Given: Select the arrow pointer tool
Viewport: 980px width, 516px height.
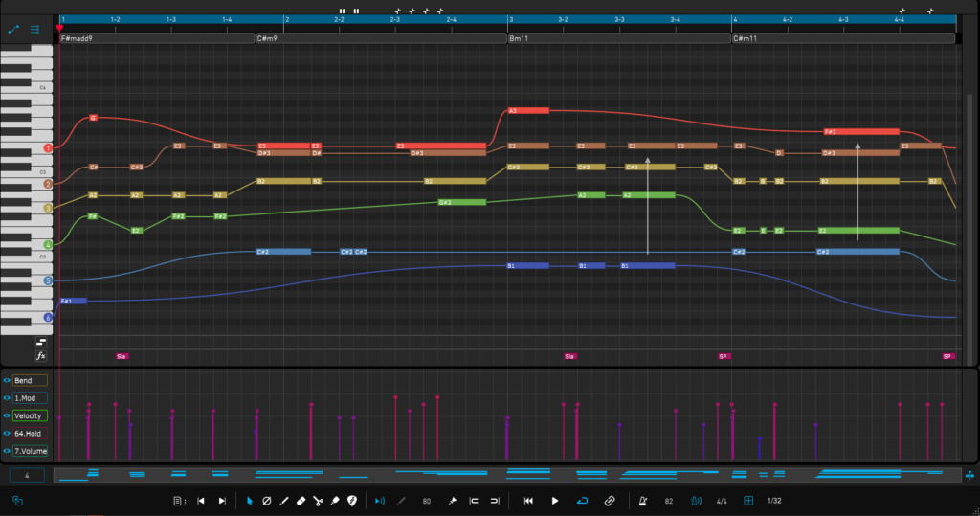Looking at the screenshot, I should click(x=250, y=501).
